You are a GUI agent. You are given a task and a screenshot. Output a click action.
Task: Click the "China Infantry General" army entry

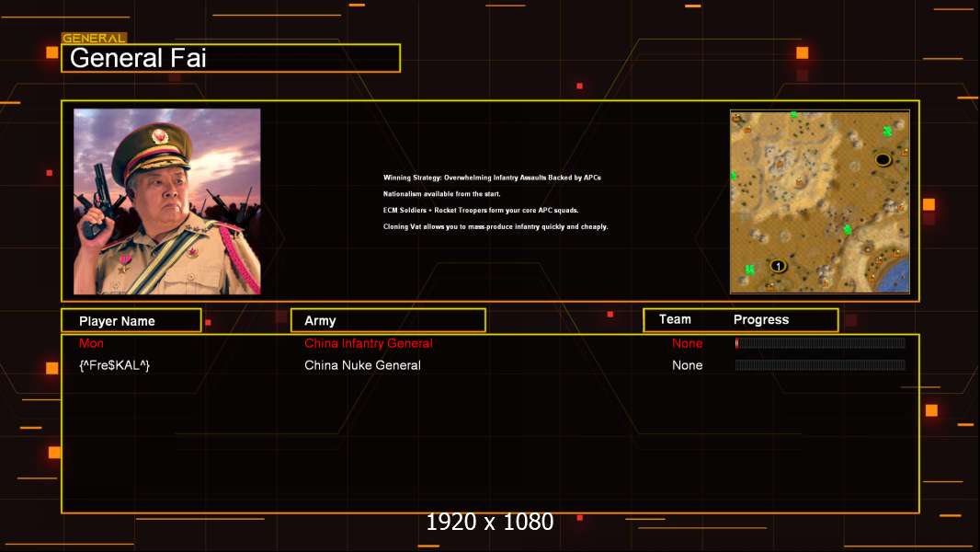(368, 343)
